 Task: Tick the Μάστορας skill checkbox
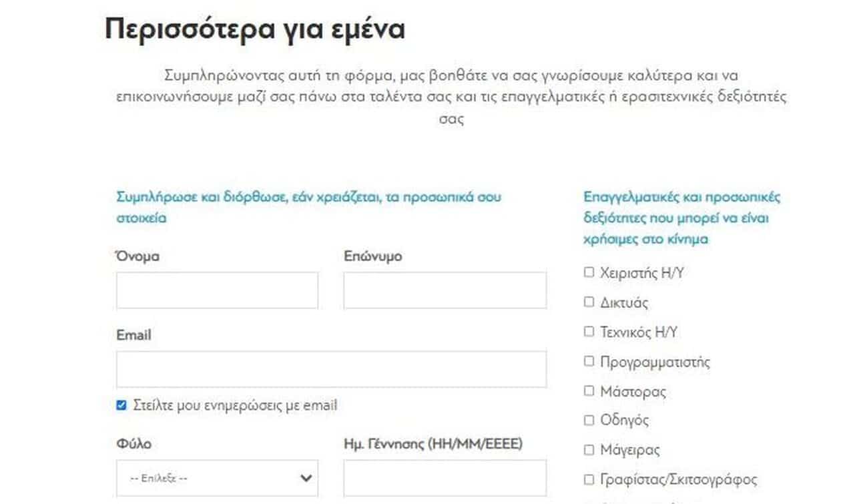point(589,391)
